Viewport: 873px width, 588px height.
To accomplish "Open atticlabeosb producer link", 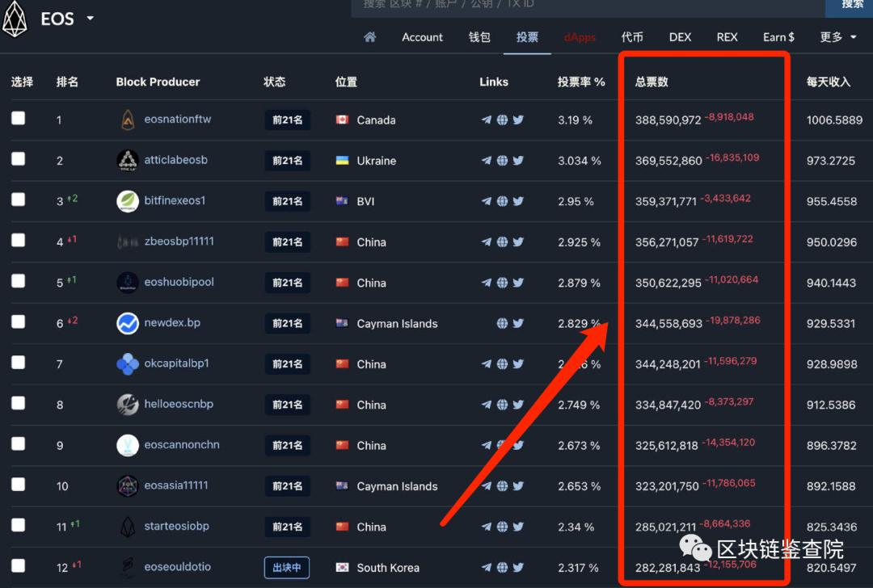I will tap(176, 160).
